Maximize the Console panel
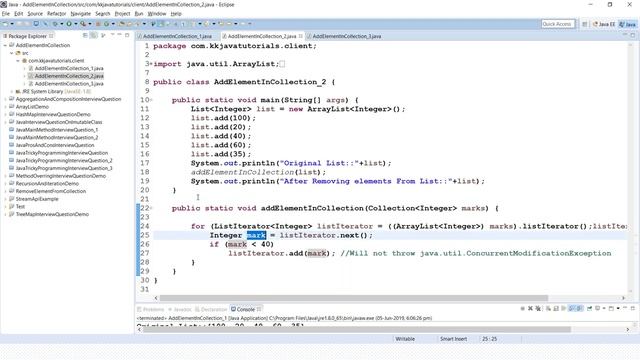 633,308
